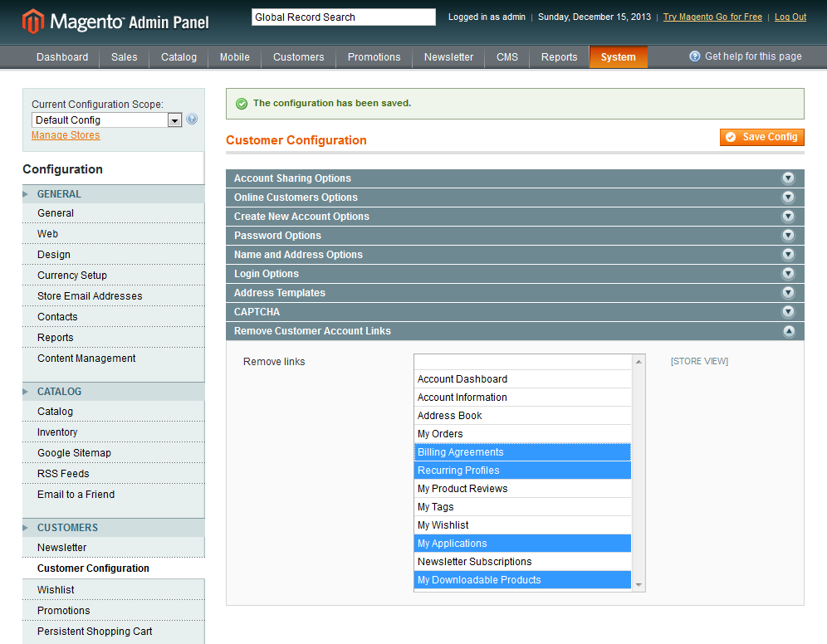This screenshot has width=827, height=644.
Task: Click the Log Out link
Action: pos(790,17)
